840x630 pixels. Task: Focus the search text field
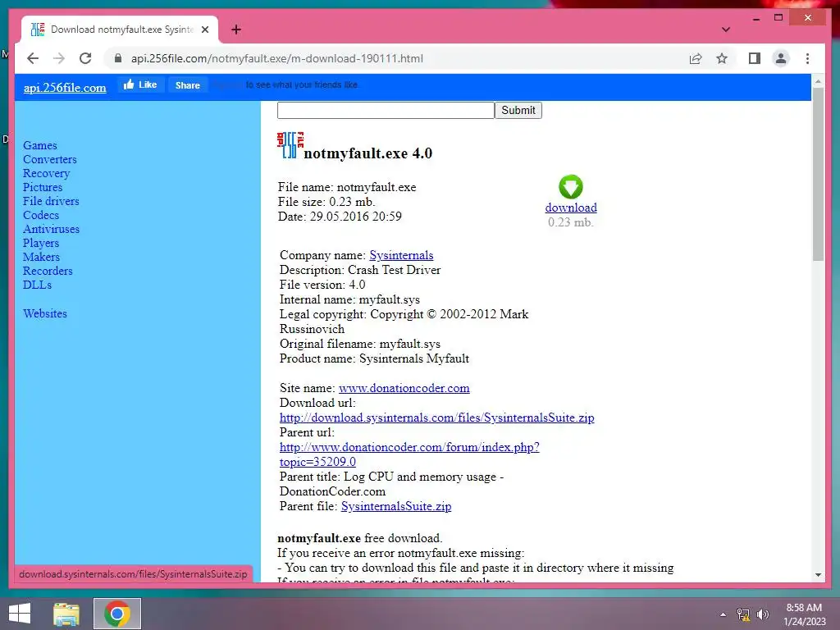pyautogui.click(x=386, y=111)
